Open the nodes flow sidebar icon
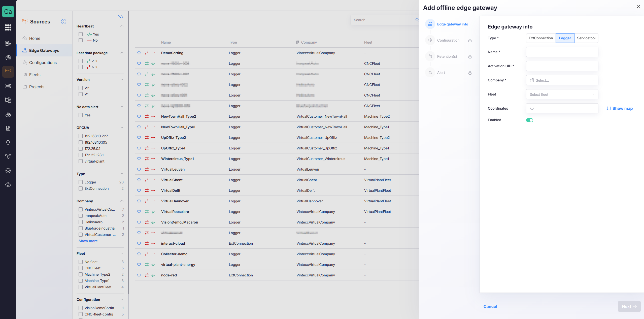This screenshot has width=644, height=319. click(8, 156)
